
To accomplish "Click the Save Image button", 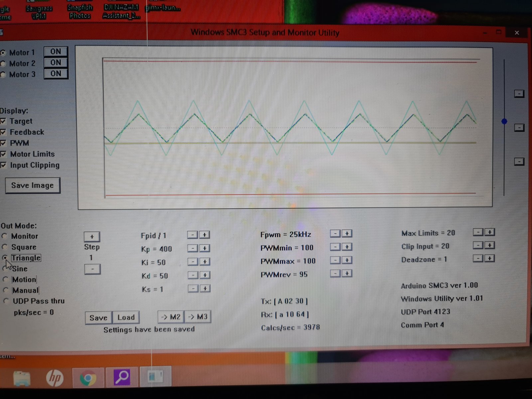I will 33,186.
